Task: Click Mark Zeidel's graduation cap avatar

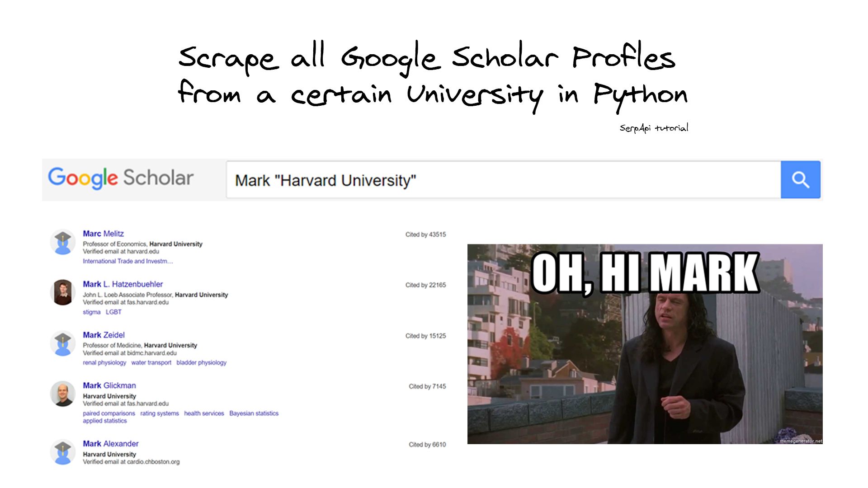Action: click(x=63, y=343)
